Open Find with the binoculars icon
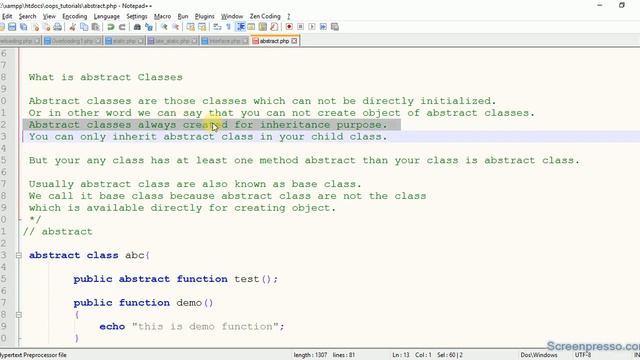This screenshot has height=360, width=640. point(137,27)
